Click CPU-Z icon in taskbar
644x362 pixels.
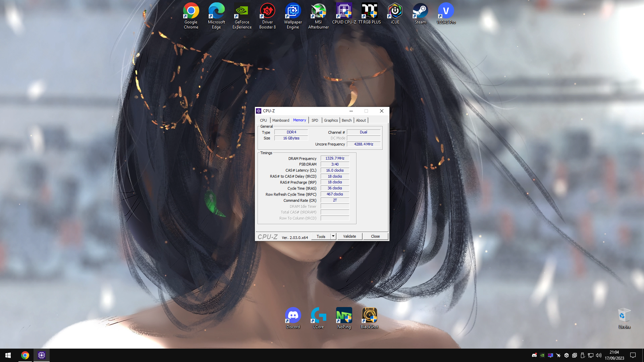click(41, 355)
